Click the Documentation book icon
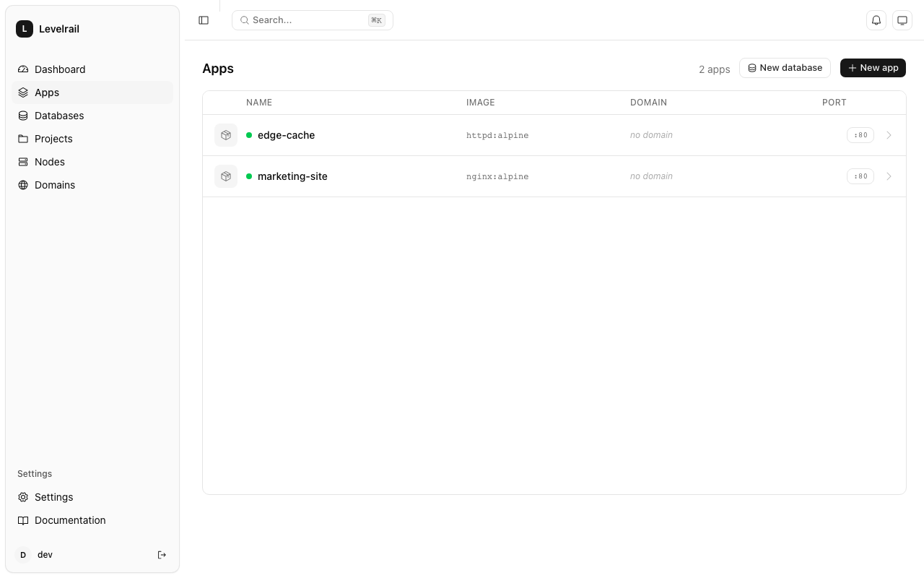This screenshot has height=578, width=924. [x=23, y=520]
